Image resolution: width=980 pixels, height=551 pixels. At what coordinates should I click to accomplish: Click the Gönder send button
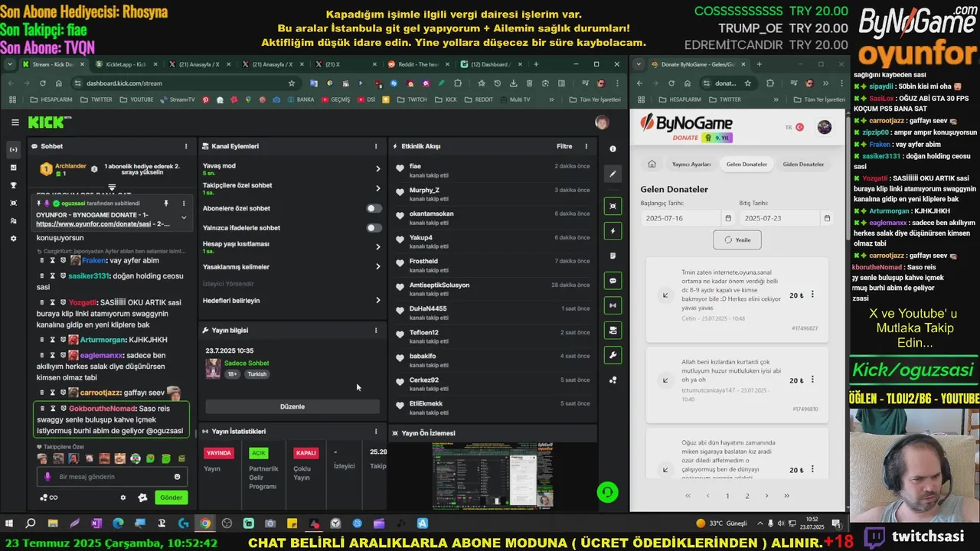click(x=171, y=497)
